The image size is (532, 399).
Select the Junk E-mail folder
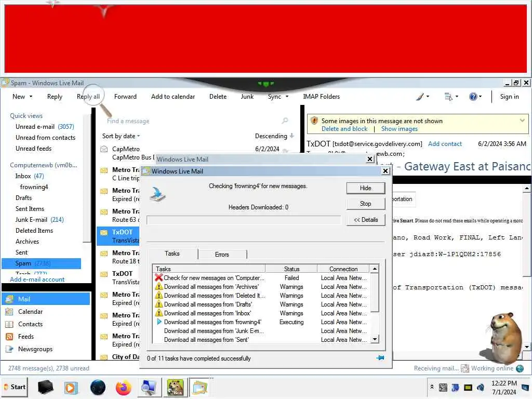click(x=39, y=220)
